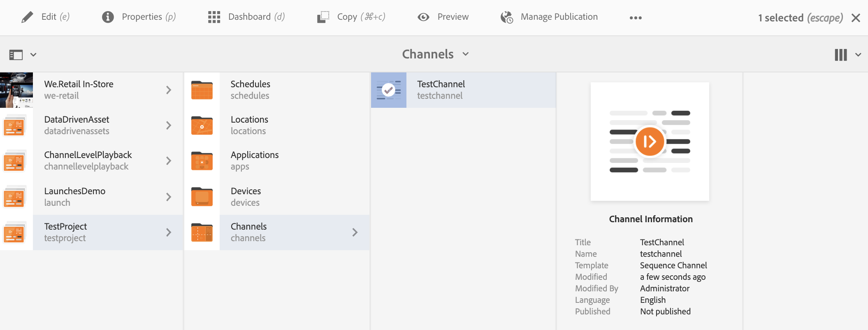Open Properties via the info icon
This screenshot has width=868, height=330.
108,17
